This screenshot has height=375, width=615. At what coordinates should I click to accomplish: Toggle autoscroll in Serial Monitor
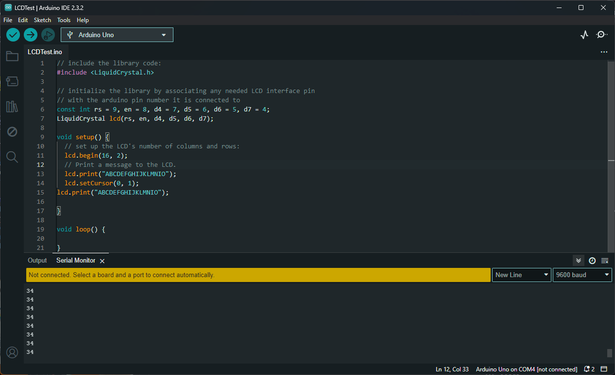(x=579, y=260)
